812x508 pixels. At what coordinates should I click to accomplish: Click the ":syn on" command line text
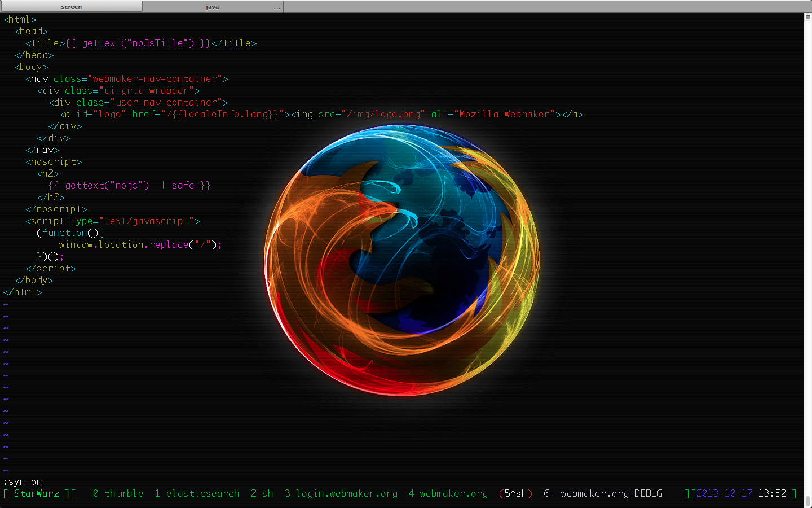point(21,481)
